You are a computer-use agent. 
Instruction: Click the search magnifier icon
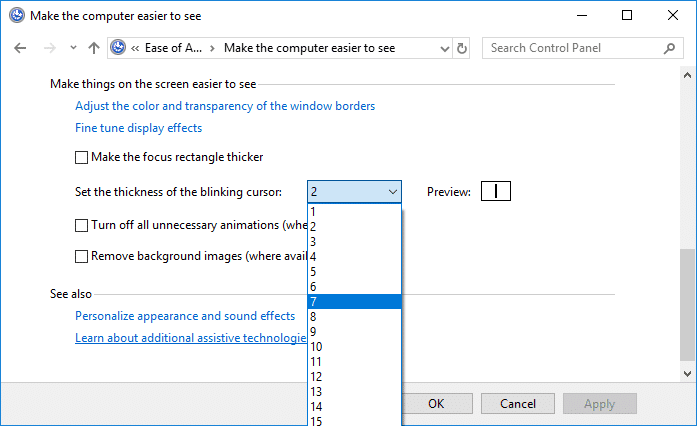tap(668, 48)
